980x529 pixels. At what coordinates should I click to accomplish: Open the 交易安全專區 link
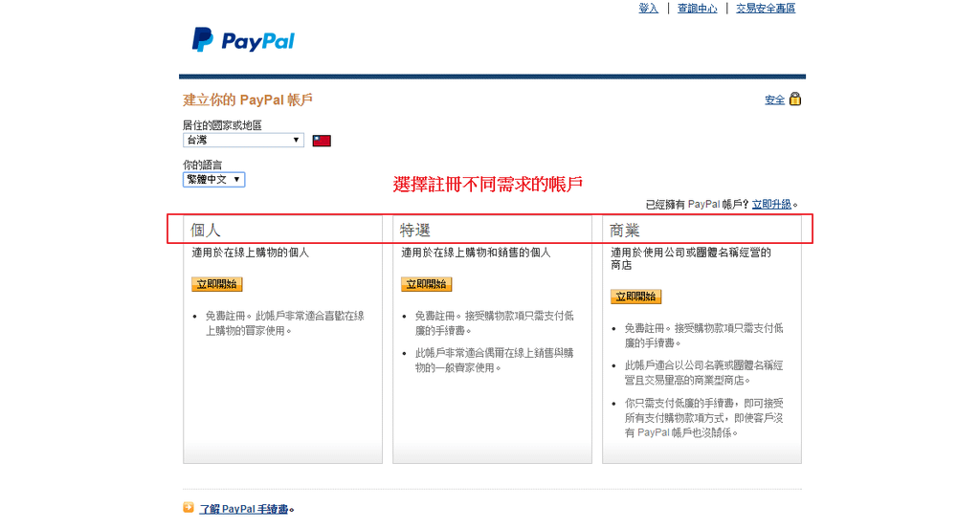pyautogui.click(x=766, y=8)
